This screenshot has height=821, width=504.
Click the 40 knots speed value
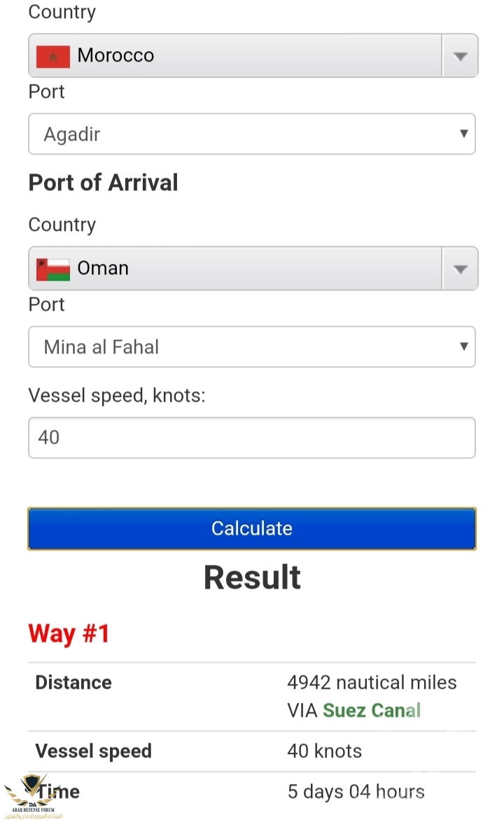(x=324, y=751)
